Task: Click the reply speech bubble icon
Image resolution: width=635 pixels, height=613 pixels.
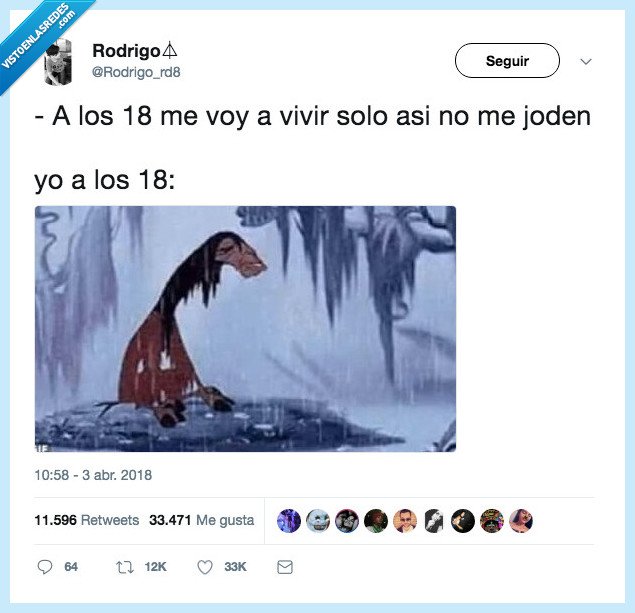Action: (45, 567)
